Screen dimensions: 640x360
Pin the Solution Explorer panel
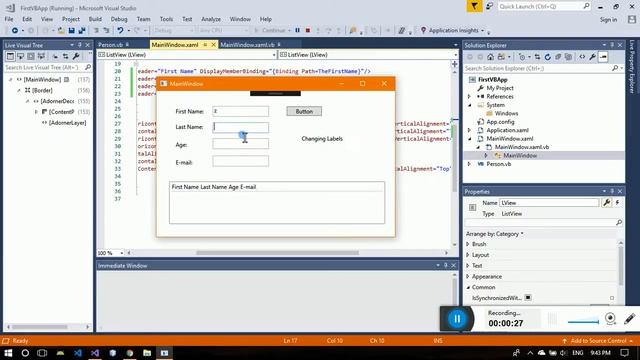click(612, 45)
